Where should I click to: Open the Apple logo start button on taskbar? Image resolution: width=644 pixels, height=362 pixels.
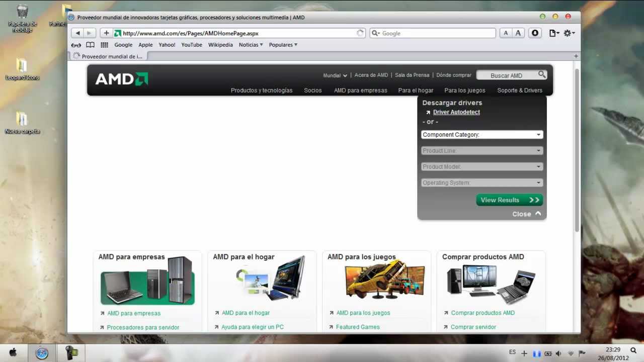(x=13, y=353)
